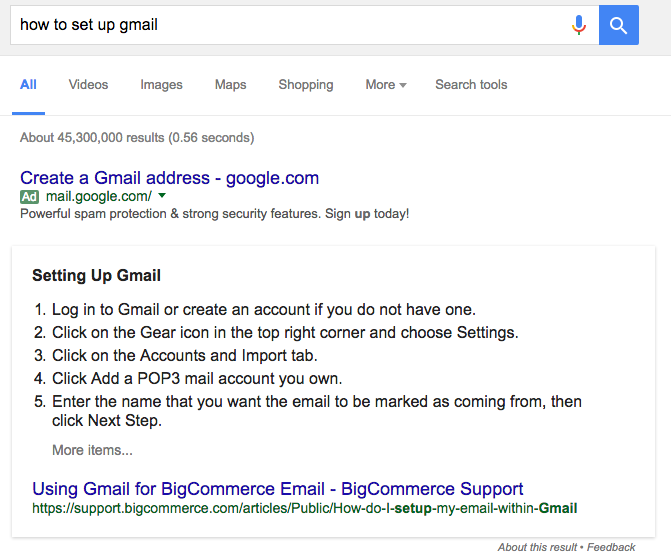Select the All results tab
The image size is (671, 560).
tap(28, 85)
